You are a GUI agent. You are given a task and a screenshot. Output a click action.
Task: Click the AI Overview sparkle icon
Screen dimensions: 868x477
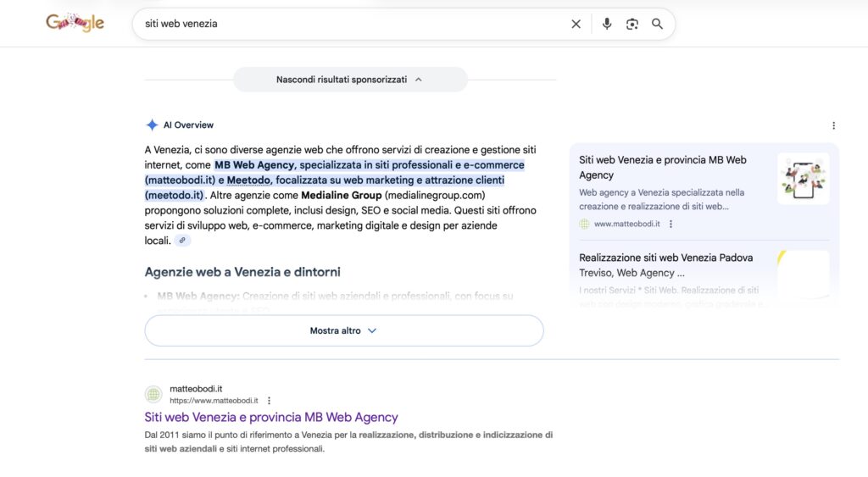click(x=152, y=125)
